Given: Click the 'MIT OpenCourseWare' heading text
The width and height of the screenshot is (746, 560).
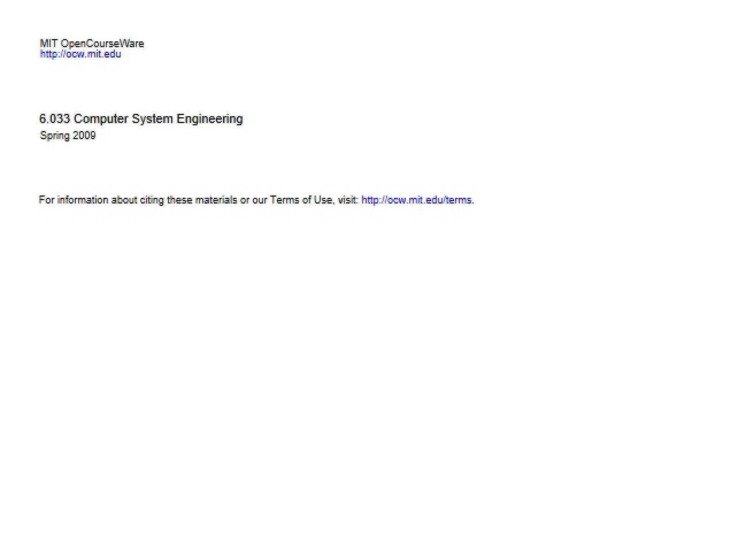Looking at the screenshot, I should 92,44.
